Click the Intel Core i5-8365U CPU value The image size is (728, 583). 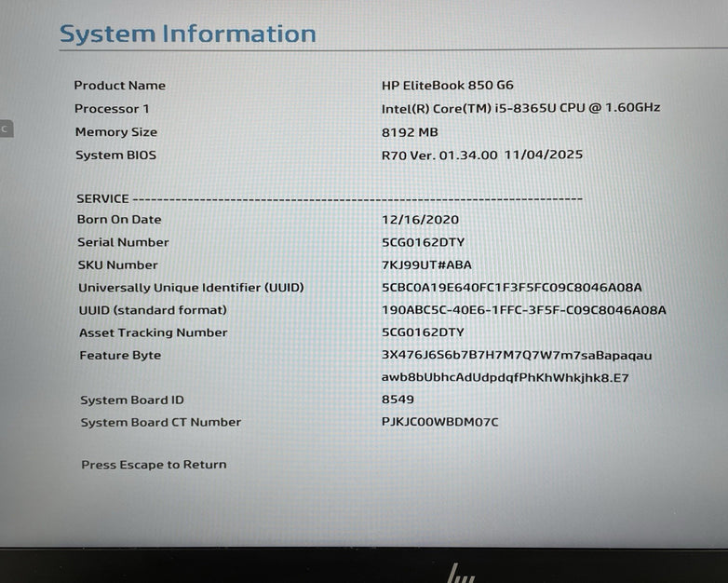click(x=521, y=108)
